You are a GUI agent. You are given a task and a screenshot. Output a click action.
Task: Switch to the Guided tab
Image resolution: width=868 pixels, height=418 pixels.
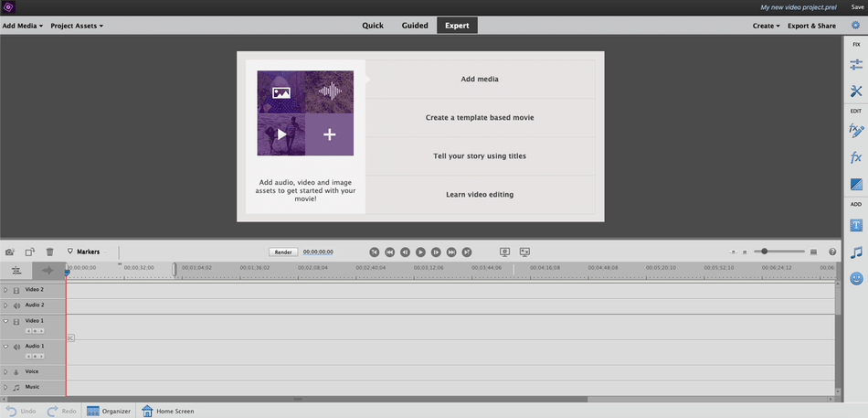pyautogui.click(x=415, y=26)
